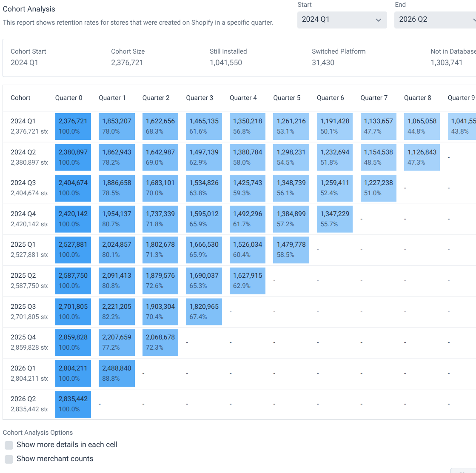476x473 pixels.
Task: Click the 1,954,137 80.7% cell
Action: 117,219
